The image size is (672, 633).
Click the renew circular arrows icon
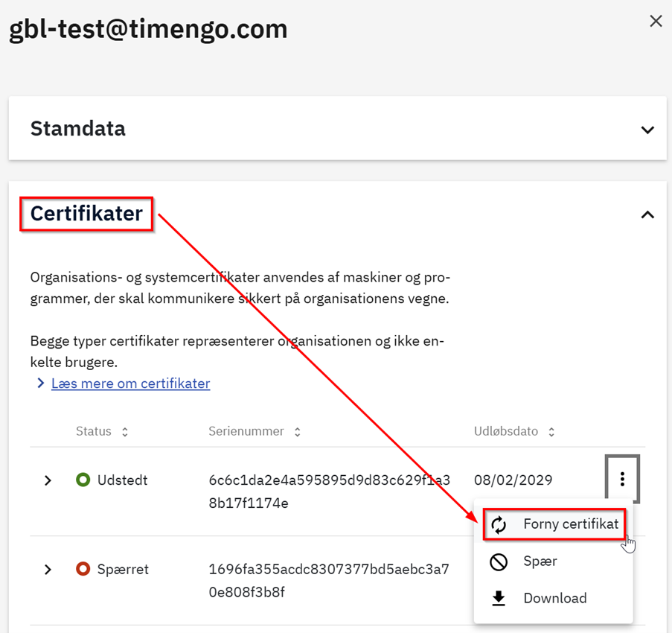pos(499,525)
